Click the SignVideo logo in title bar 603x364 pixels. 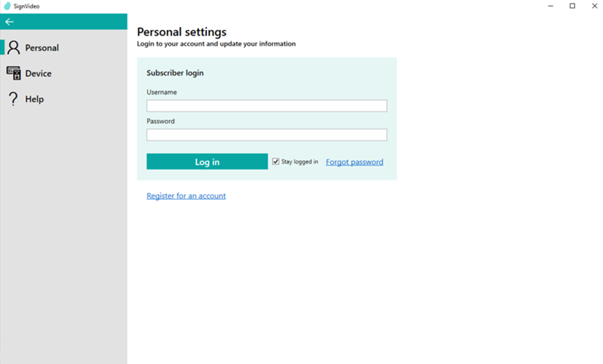click(7, 6)
